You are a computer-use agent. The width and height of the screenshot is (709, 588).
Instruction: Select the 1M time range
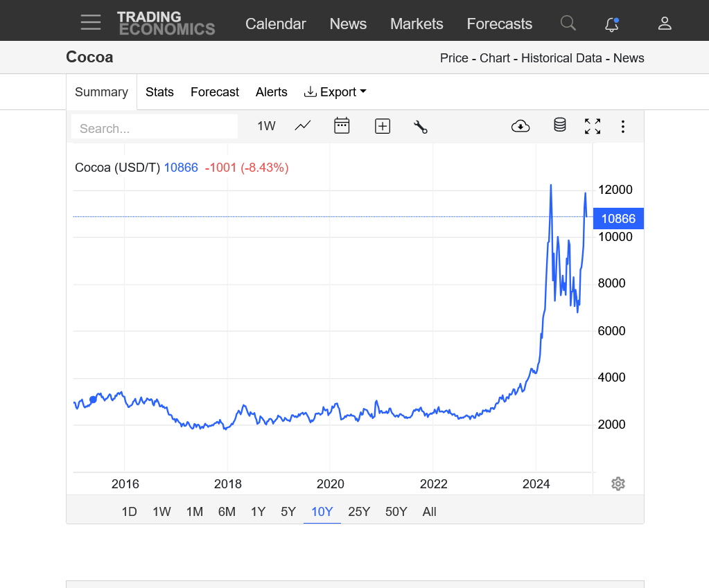point(195,512)
